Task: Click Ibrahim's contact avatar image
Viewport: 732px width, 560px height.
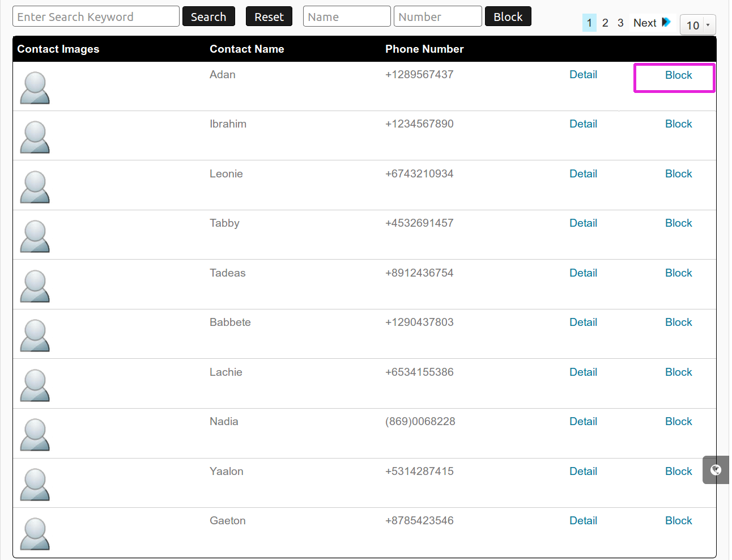Action: pos(35,137)
